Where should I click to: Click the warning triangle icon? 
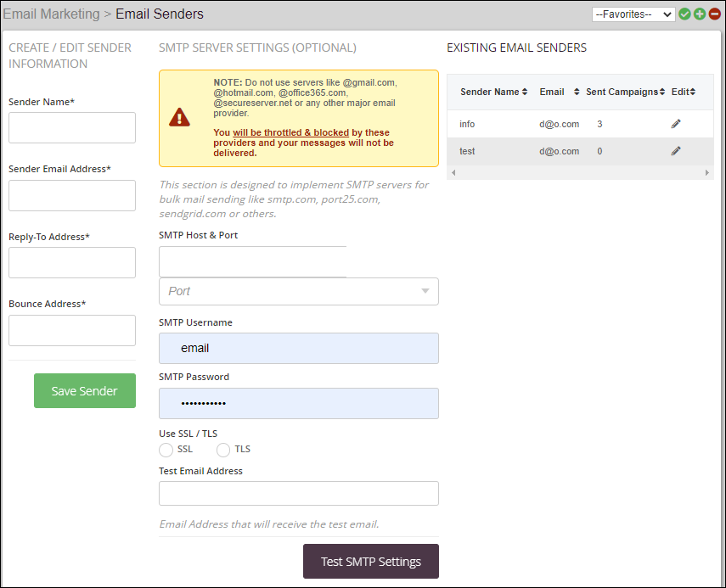[178, 118]
